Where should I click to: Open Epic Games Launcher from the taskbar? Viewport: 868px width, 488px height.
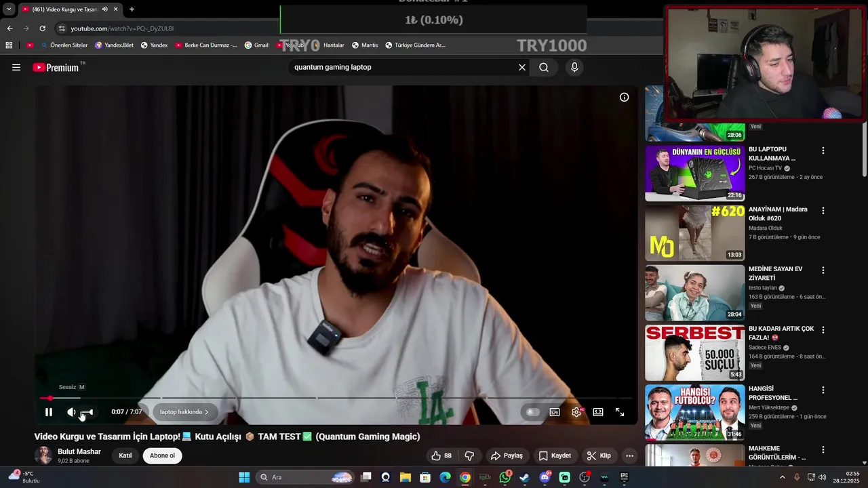pyautogui.click(x=624, y=477)
